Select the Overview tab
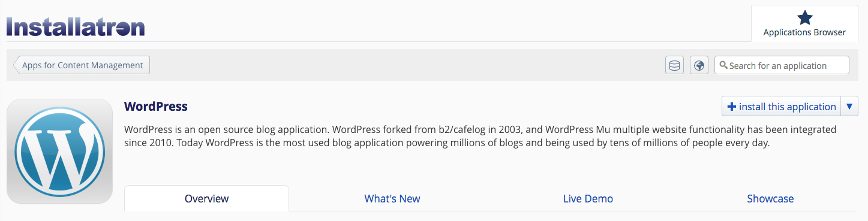Viewport: 868px width, 221px height. tap(206, 198)
